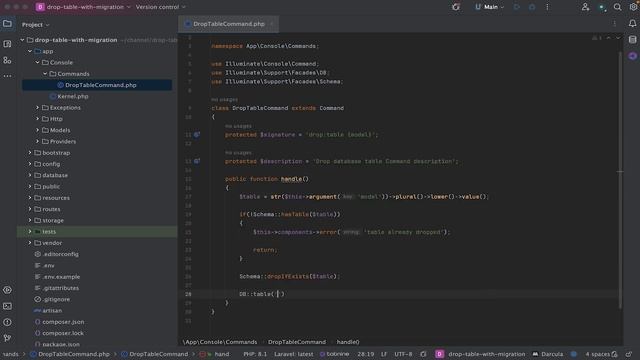Open the Structure tool window icon
Image resolution: width=640 pixels, height=360 pixels.
click(x=7, y=60)
